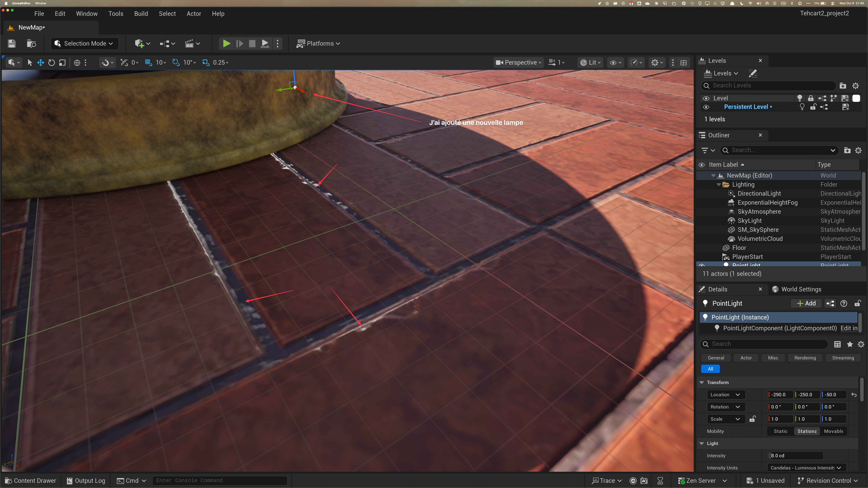Click the quick add content icon
868x488 pixels.
[142, 43]
